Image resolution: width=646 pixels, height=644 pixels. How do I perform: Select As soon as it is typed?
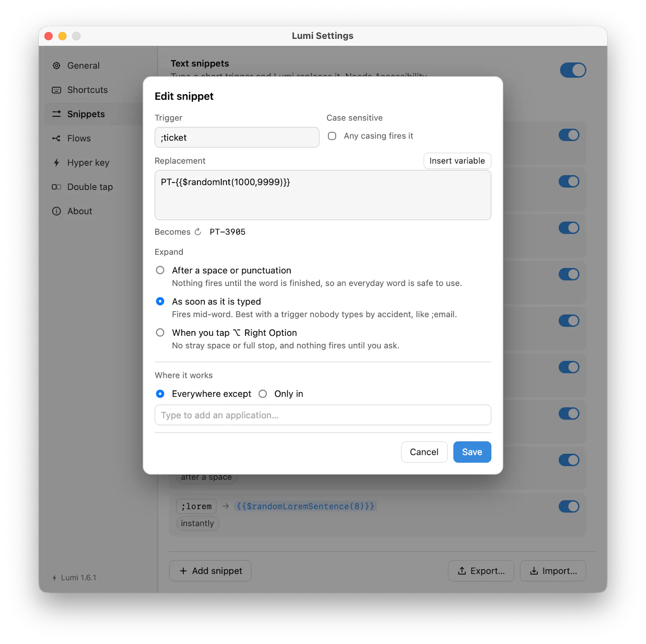160,301
